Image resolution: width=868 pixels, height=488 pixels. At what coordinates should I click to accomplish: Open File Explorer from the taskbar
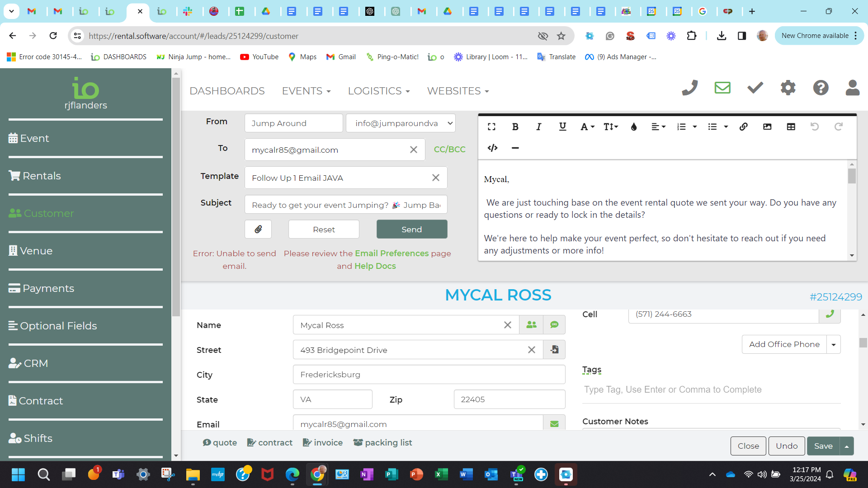coord(193,474)
